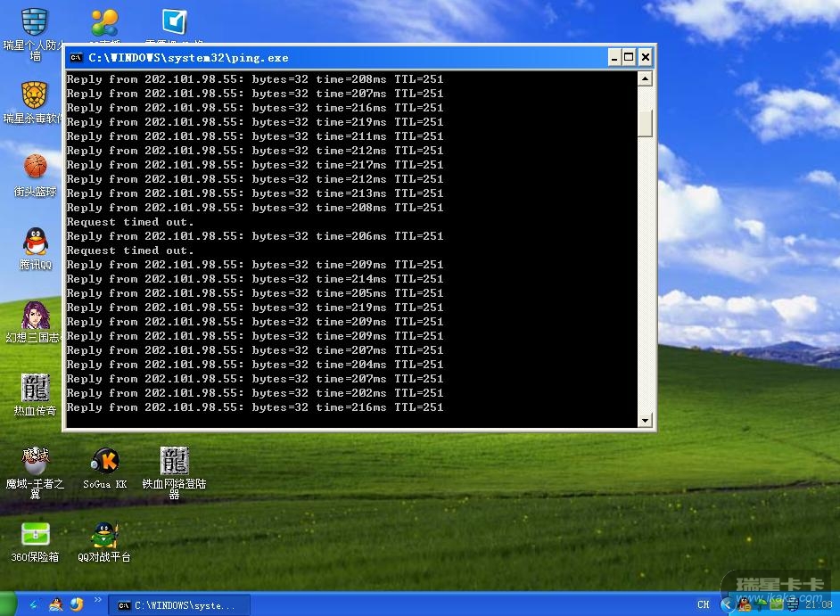Launch the 街头篮球 basketball game icon
Image resolution: width=840 pixels, height=616 pixels.
[x=35, y=168]
